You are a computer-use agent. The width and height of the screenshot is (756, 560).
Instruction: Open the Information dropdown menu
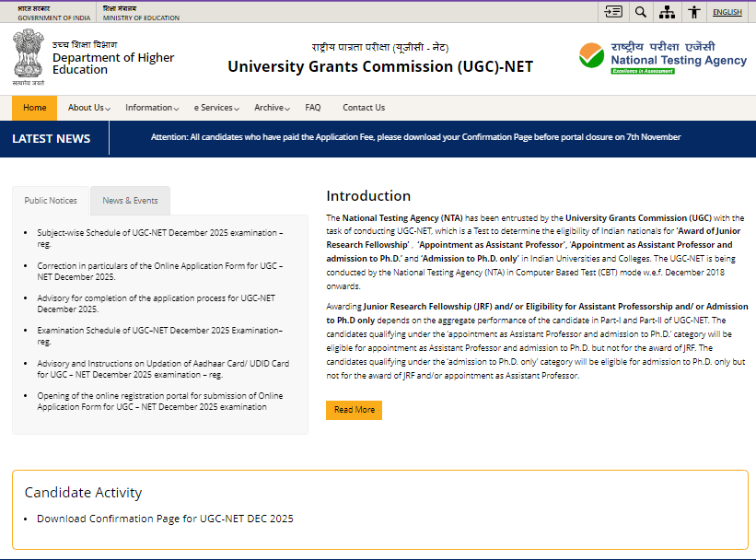click(150, 108)
